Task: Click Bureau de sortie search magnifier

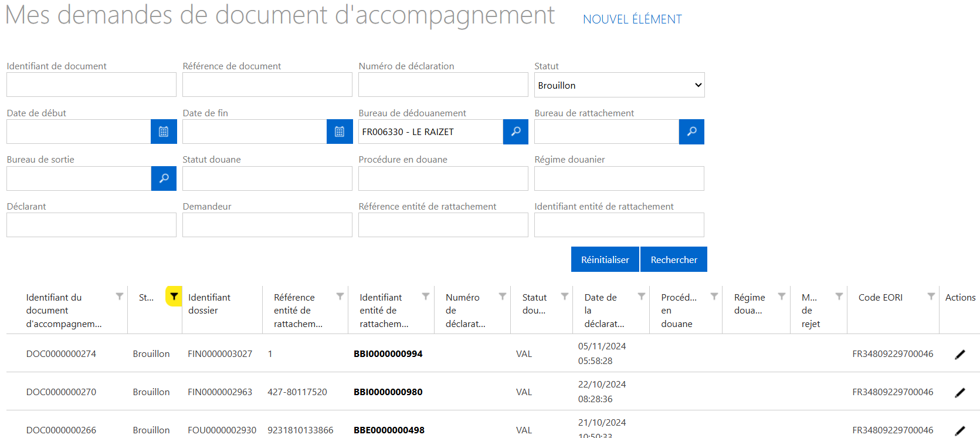Action: click(x=164, y=178)
